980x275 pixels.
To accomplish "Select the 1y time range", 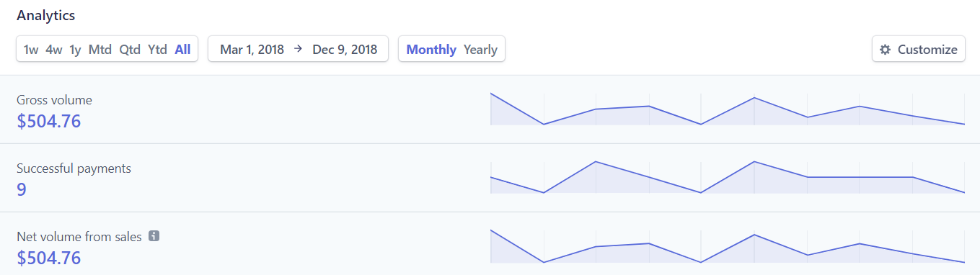I will click(x=75, y=50).
